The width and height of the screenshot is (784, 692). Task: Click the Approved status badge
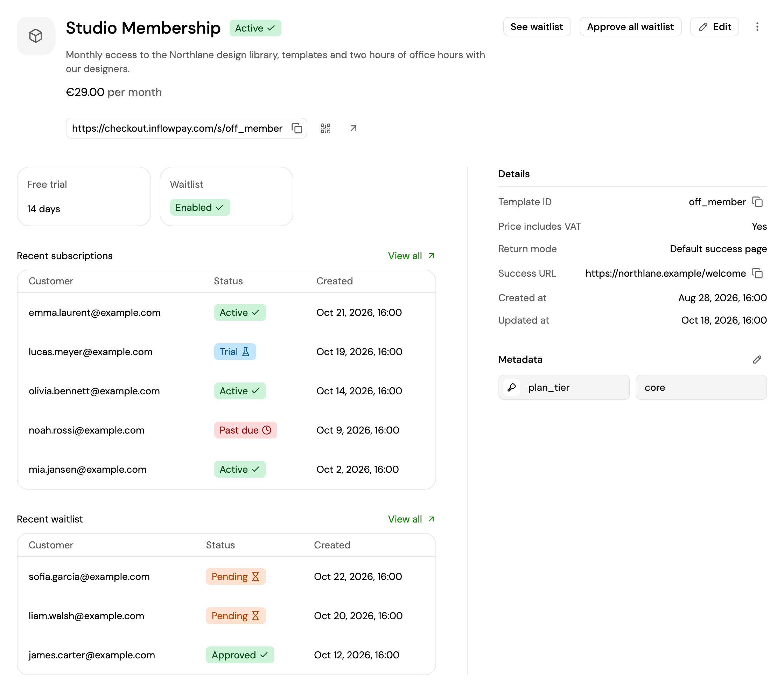click(x=240, y=655)
